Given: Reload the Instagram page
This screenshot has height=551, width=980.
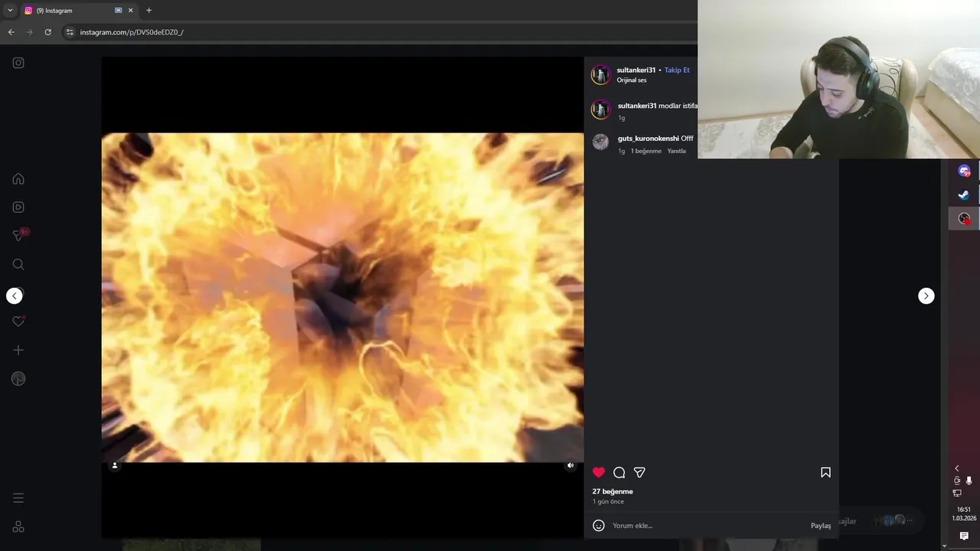Looking at the screenshot, I should pos(47,32).
